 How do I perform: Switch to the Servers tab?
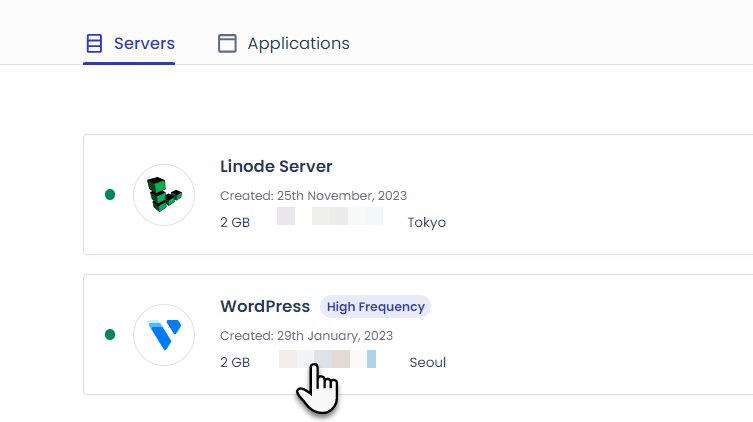pos(129,44)
